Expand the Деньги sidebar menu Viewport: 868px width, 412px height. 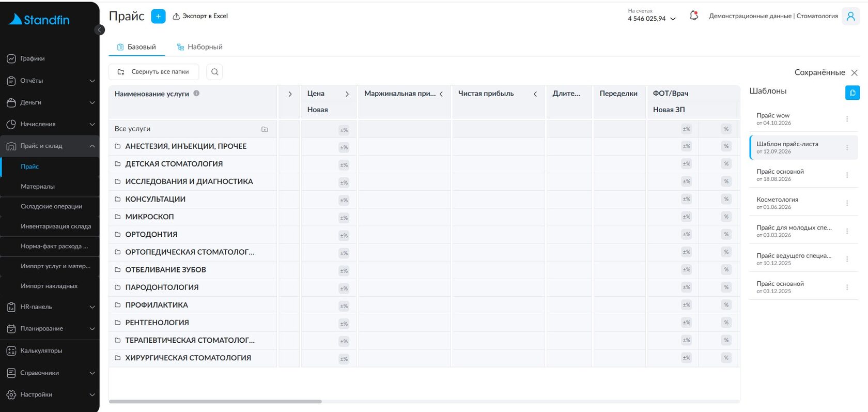[x=50, y=102]
